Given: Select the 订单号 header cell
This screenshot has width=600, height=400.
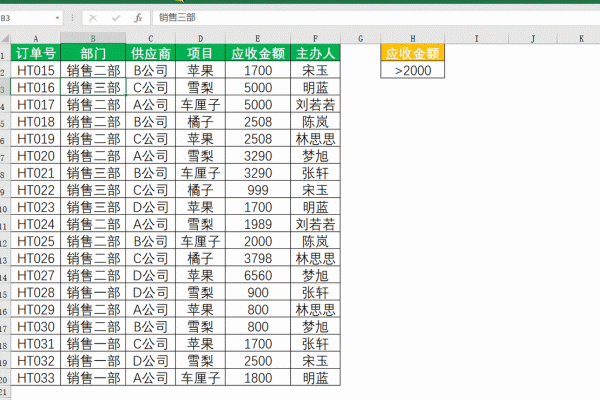Looking at the screenshot, I should pyautogui.click(x=36, y=53).
